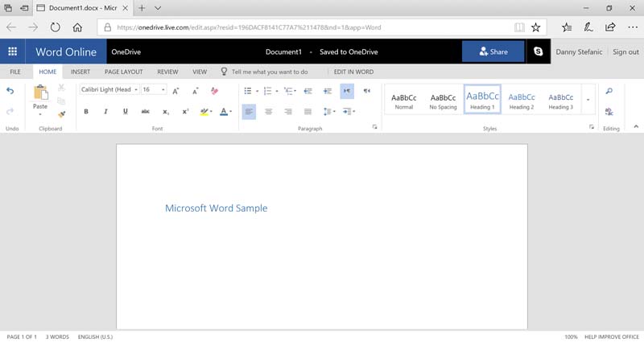Open the Skype icon in header
Image resolution: width=644 pixels, height=342 pixels.
point(538,52)
